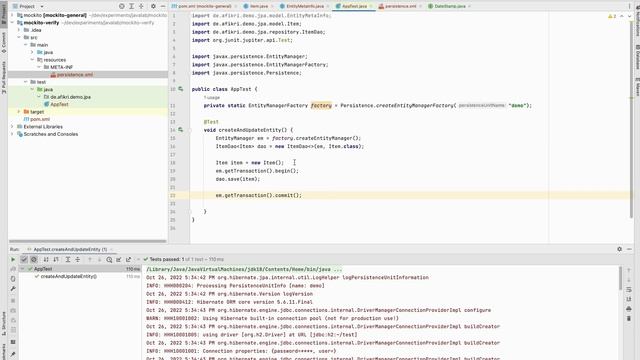Click the Select Opened File locate icon
Viewport: 640px width, 360px height.
click(x=122, y=7)
